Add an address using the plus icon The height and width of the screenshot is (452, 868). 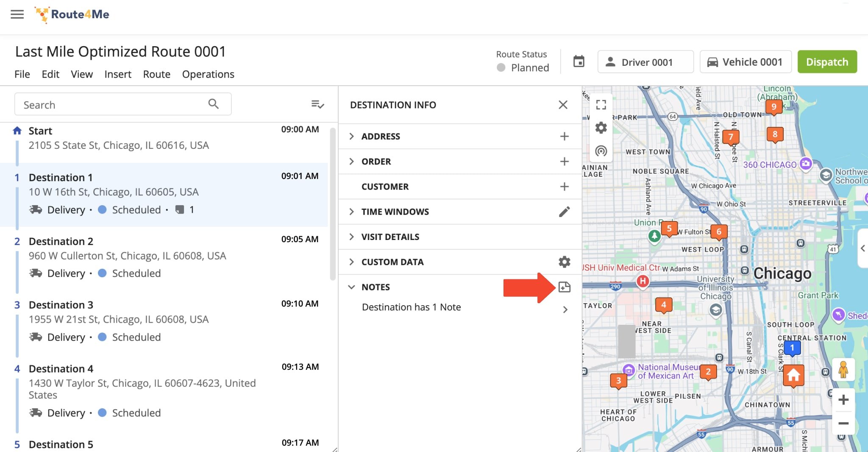pos(564,137)
